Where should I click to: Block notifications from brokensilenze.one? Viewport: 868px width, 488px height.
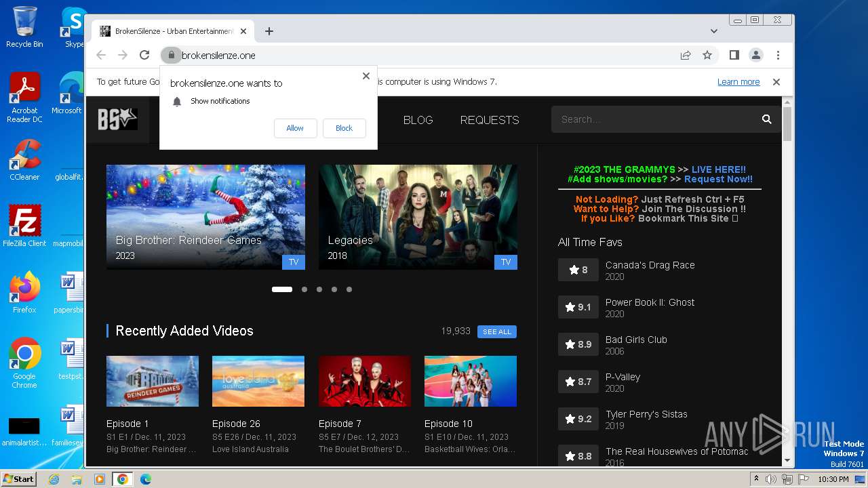click(344, 128)
